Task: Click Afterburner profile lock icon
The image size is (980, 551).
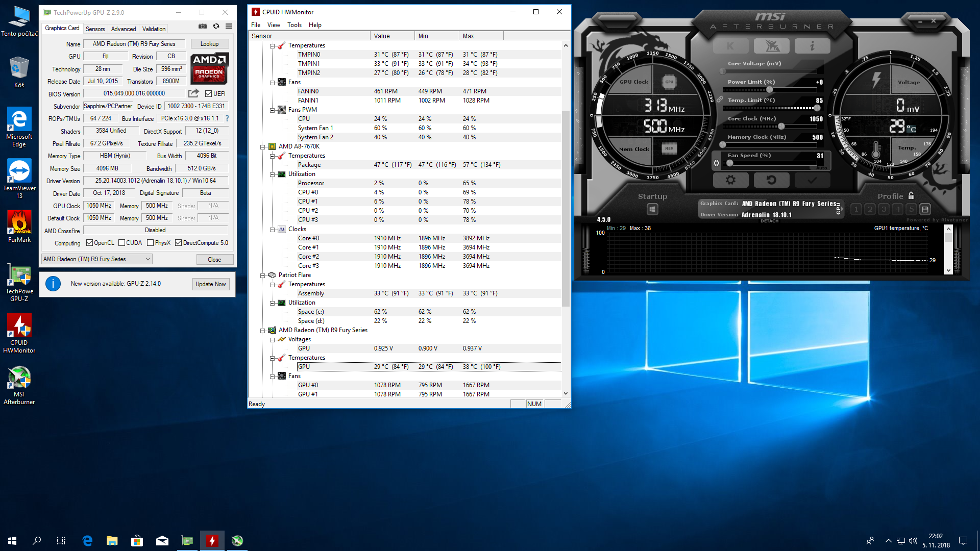Action: pyautogui.click(x=911, y=196)
